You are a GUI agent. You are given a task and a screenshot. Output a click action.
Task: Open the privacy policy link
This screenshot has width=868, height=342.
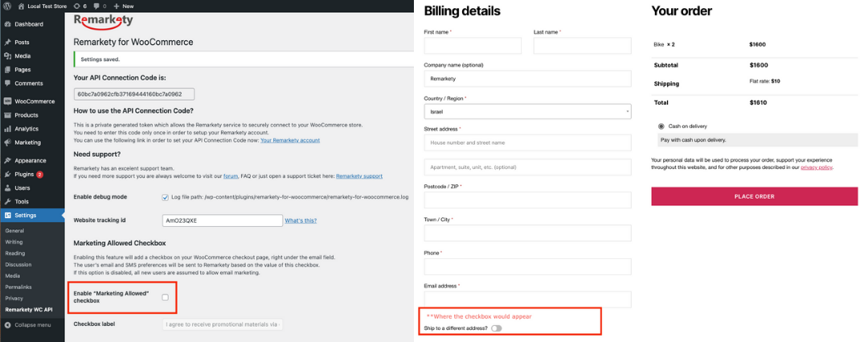click(x=816, y=167)
